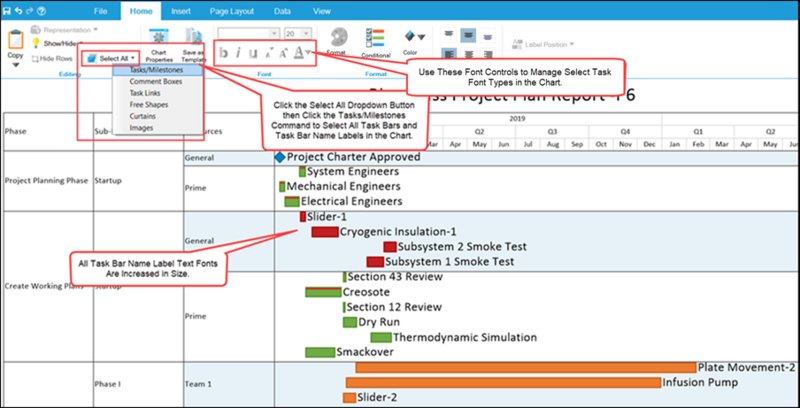Select the Cryogenic Insulation-1 red bar
The height and width of the screenshot is (408, 800).
pos(325,232)
